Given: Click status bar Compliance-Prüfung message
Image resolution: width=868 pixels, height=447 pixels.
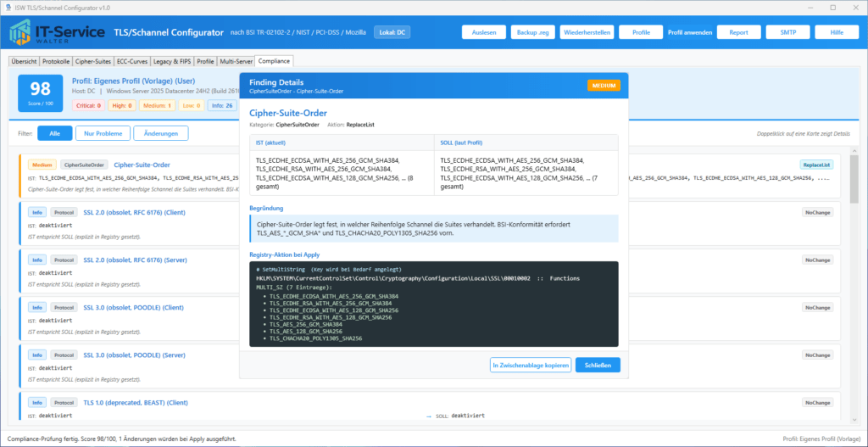Looking at the screenshot, I should 122,439.
